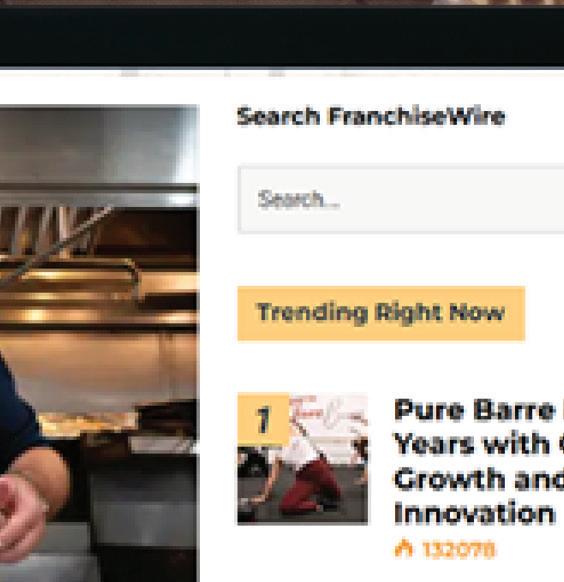564x582 pixels.
Task: Open the Pure Barre article thumbnail
Action: click(x=303, y=458)
